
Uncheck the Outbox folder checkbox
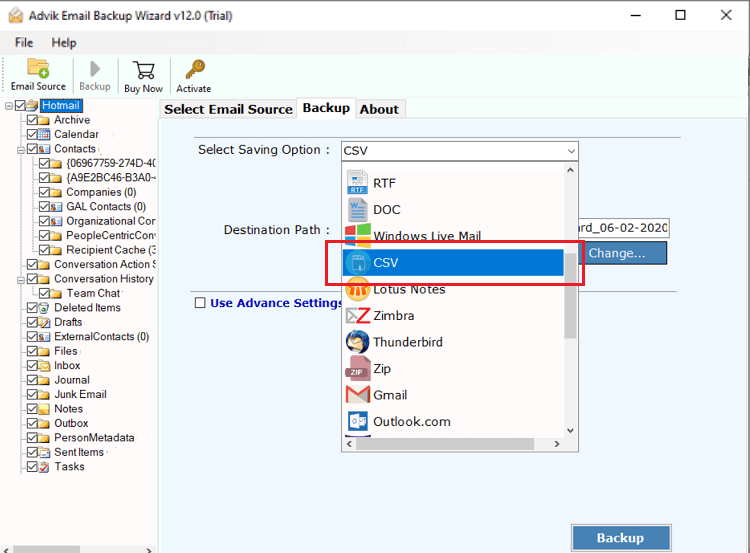(x=32, y=423)
